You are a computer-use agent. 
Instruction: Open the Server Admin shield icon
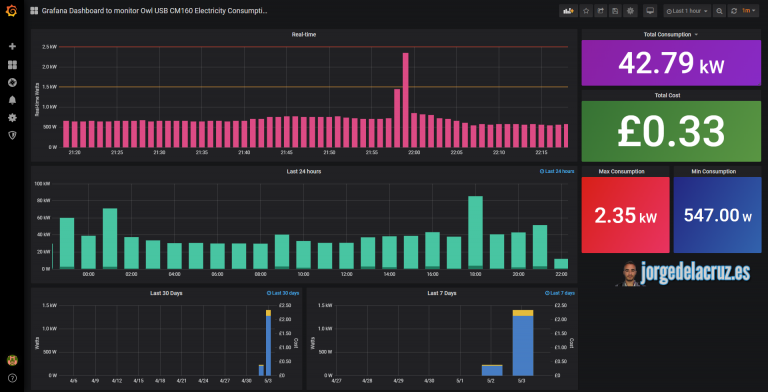click(12, 135)
